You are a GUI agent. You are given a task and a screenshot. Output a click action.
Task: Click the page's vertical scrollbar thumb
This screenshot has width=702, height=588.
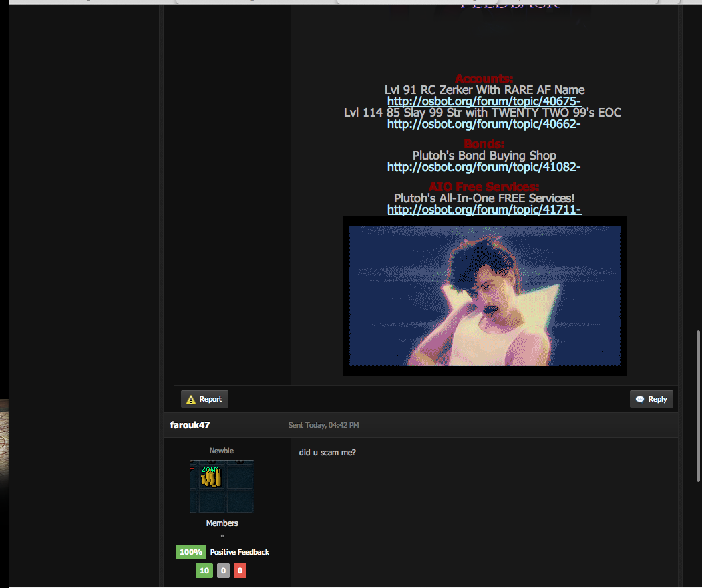click(697, 406)
